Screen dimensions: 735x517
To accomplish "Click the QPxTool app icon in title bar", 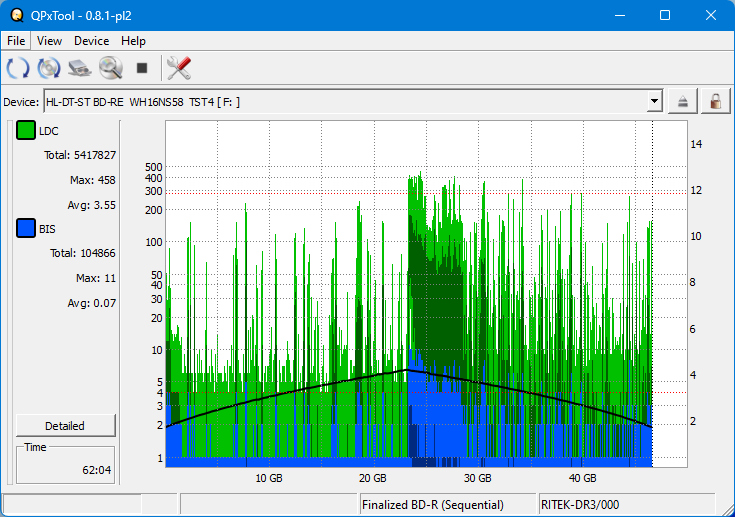I will 17,15.
